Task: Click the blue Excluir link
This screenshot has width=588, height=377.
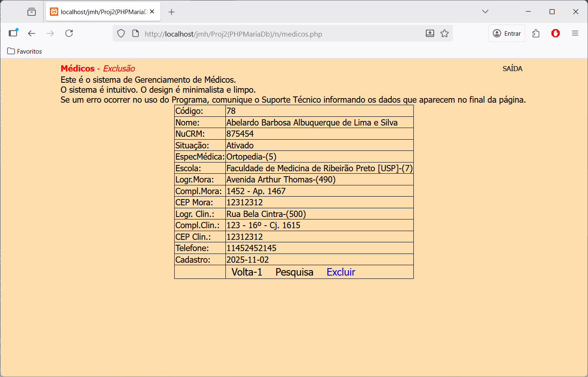Action: (341, 272)
